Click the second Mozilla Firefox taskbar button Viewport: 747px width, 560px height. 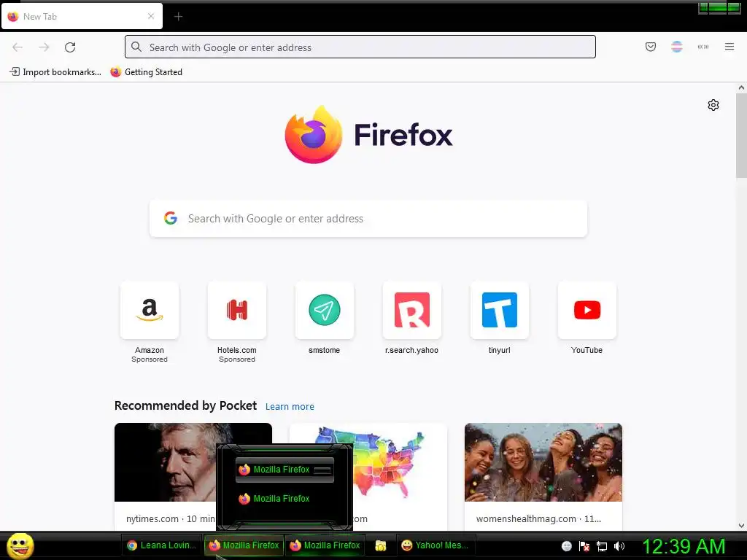coord(325,545)
